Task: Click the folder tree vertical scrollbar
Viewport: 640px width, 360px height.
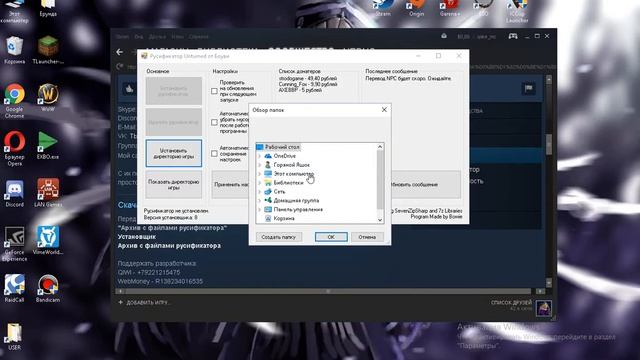Action: 380,180
